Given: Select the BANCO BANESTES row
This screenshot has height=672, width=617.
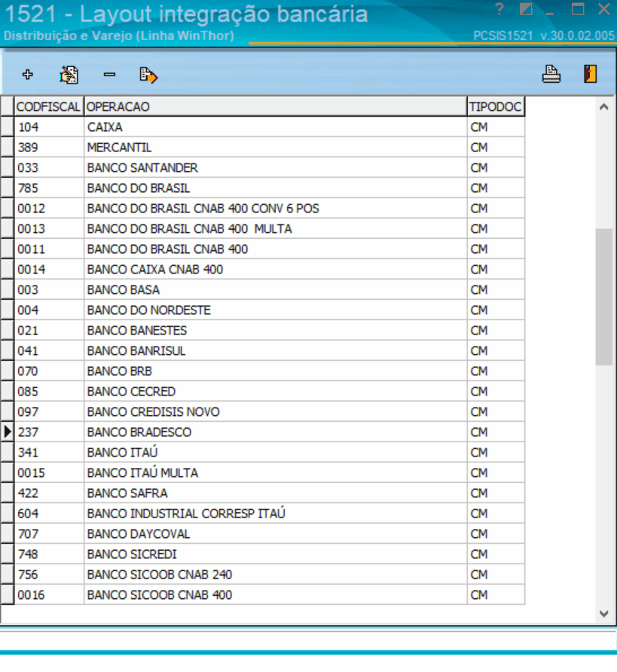Looking at the screenshot, I should (262, 331).
